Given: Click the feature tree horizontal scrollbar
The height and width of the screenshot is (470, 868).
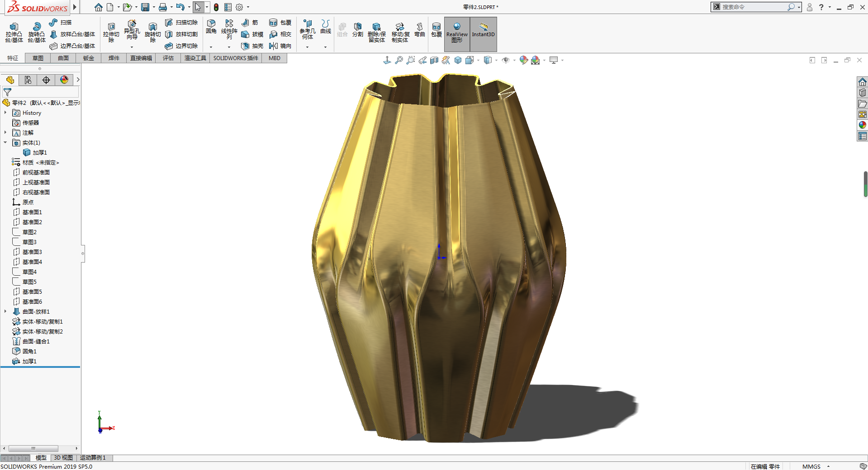Looking at the screenshot, I should 33,448.
